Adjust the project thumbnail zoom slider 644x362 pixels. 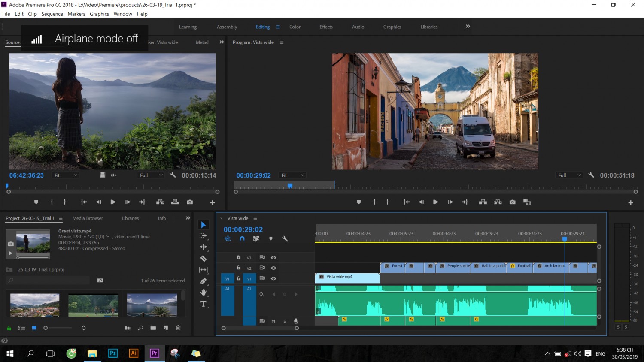[58, 328]
